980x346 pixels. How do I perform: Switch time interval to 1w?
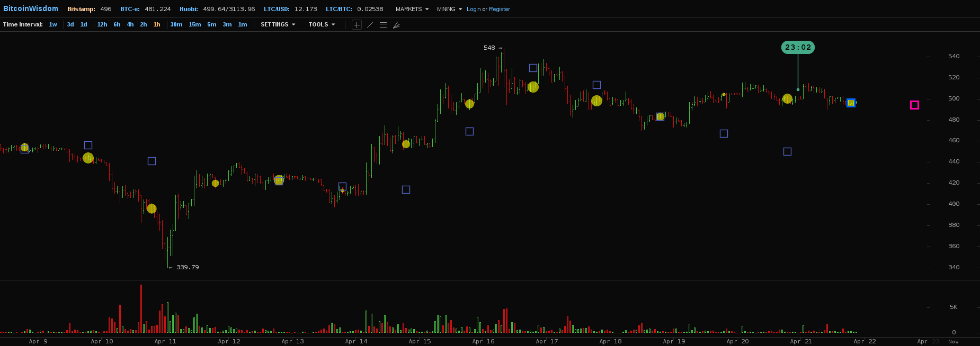pyautogui.click(x=53, y=25)
